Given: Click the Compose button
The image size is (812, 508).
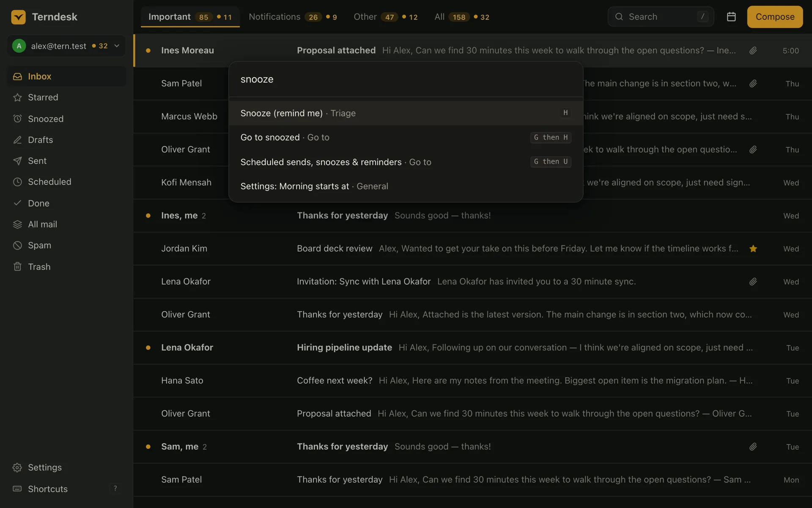Looking at the screenshot, I should pos(775,17).
